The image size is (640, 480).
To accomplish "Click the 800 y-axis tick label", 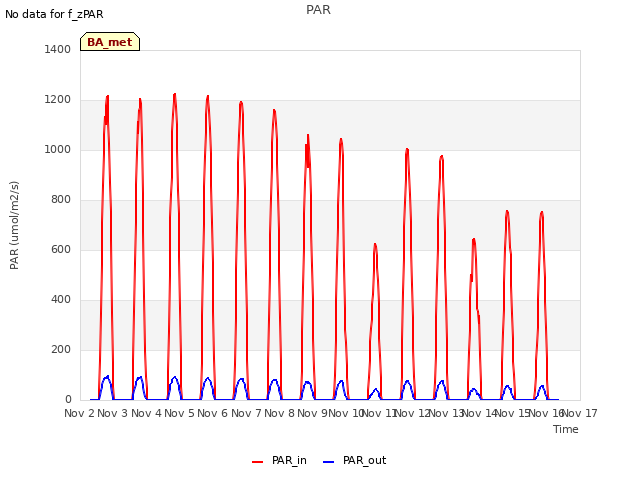I will pyautogui.click(x=61, y=200).
